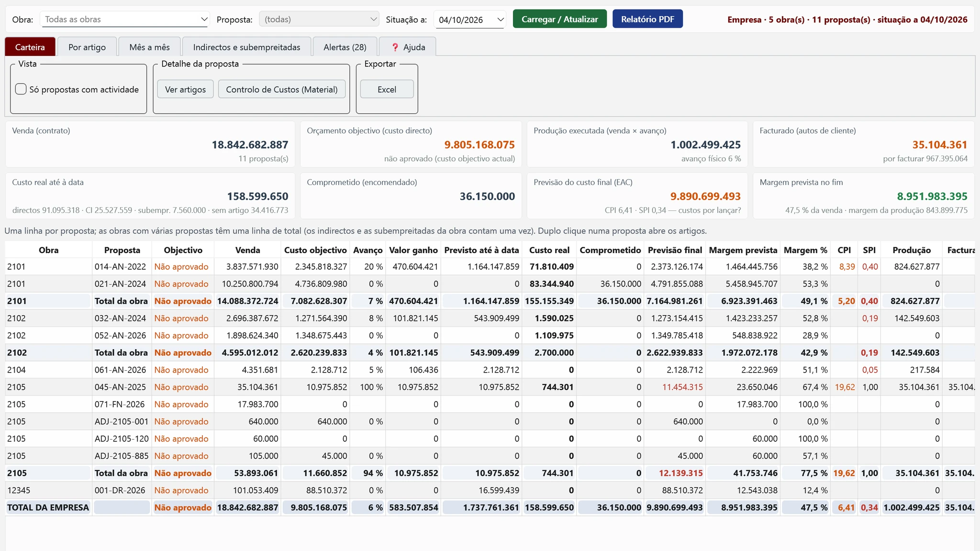980x551 pixels.
Task: Sort by the Obra column header
Action: pyautogui.click(x=49, y=250)
